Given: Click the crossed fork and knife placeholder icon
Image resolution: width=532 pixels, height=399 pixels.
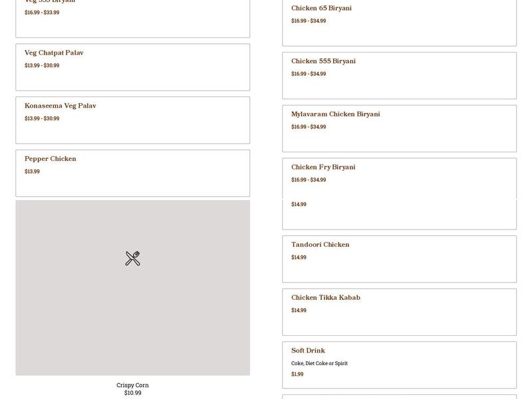Looking at the screenshot, I should click(x=132, y=258).
